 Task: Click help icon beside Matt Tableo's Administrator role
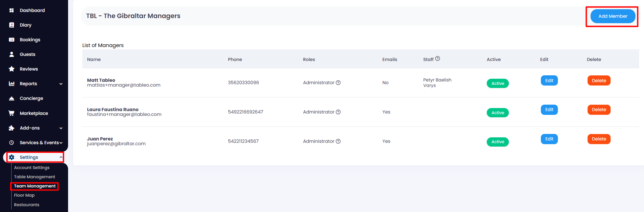click(x=338, y=82)
